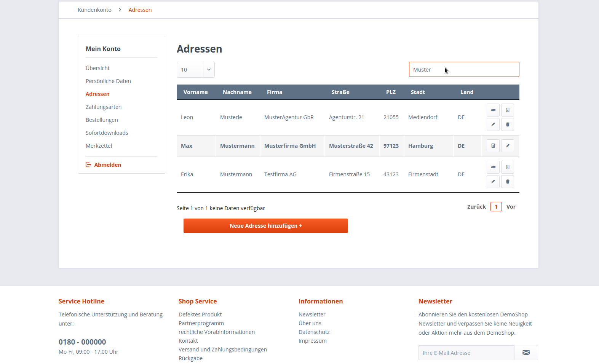Open rechtliche Vorabinformationen footer link

tap(217, 332)
